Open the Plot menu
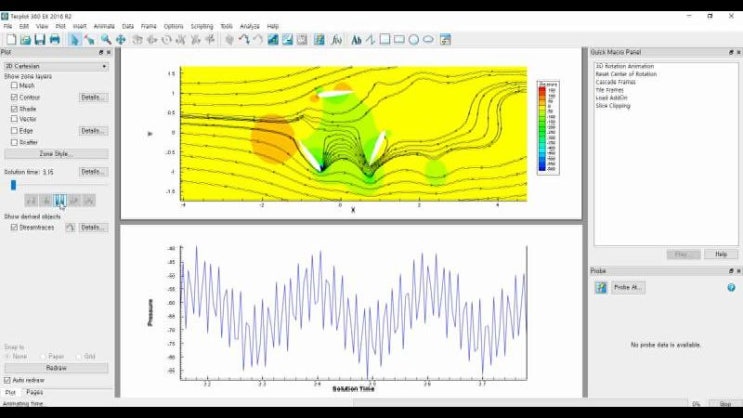This screenshot has width=743, height=418. pyautogui.click(x=60, y=26)
